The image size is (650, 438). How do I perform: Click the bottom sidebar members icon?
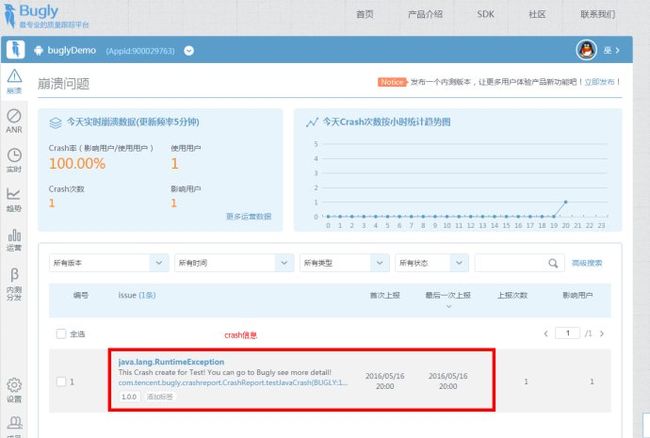tap(15, 423)
